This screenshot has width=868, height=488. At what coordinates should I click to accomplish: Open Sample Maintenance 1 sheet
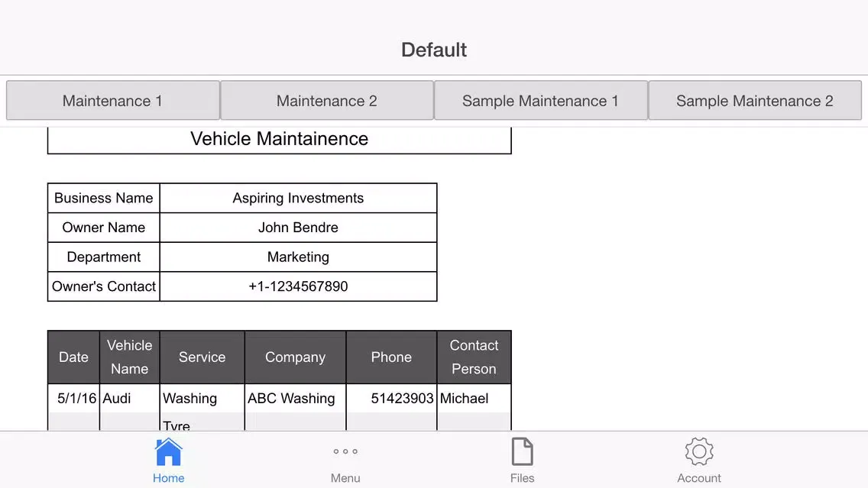541,101
